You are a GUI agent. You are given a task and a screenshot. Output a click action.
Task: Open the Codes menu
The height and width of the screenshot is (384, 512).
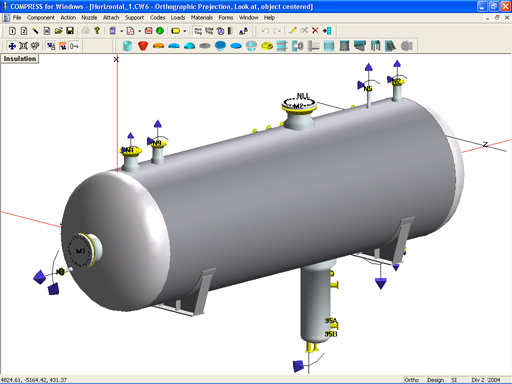click(157, 18)
